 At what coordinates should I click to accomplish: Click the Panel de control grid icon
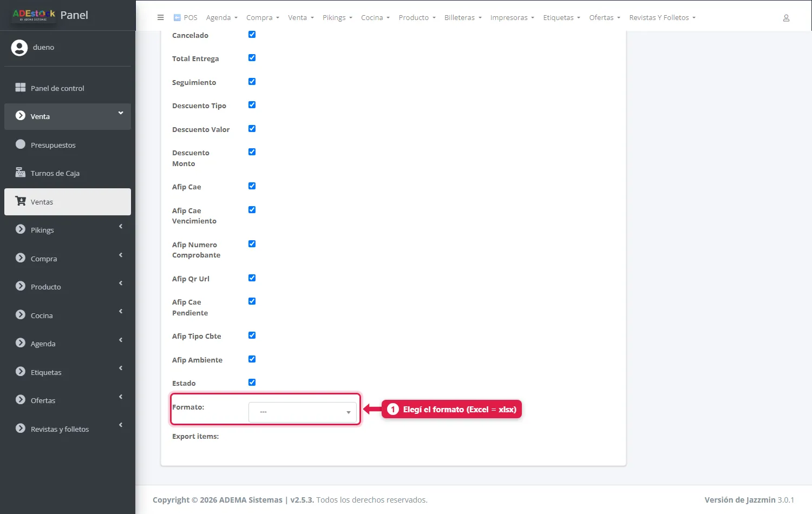pyautogui.click(x=21, y=87)
